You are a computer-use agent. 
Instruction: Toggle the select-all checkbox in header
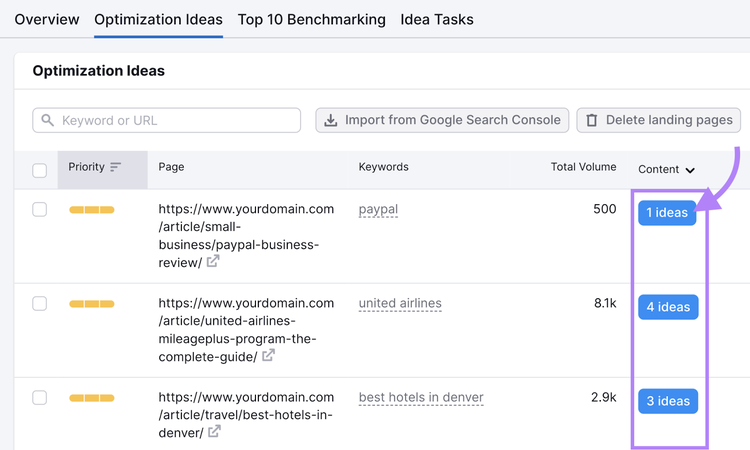point(39,170)
